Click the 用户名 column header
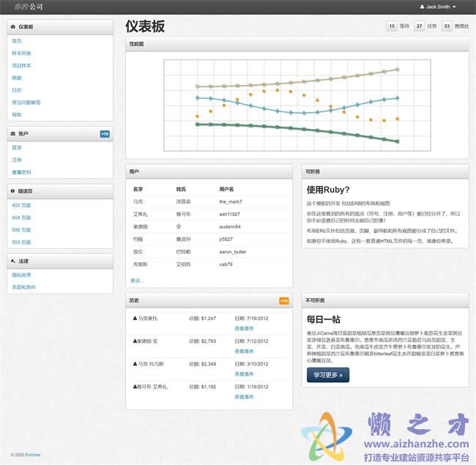Viewport: 476px width, 465px height. tap(226, 189)
